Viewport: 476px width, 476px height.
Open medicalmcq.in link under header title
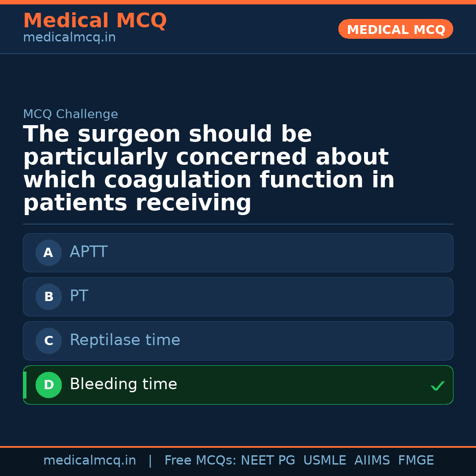point(69,38)
